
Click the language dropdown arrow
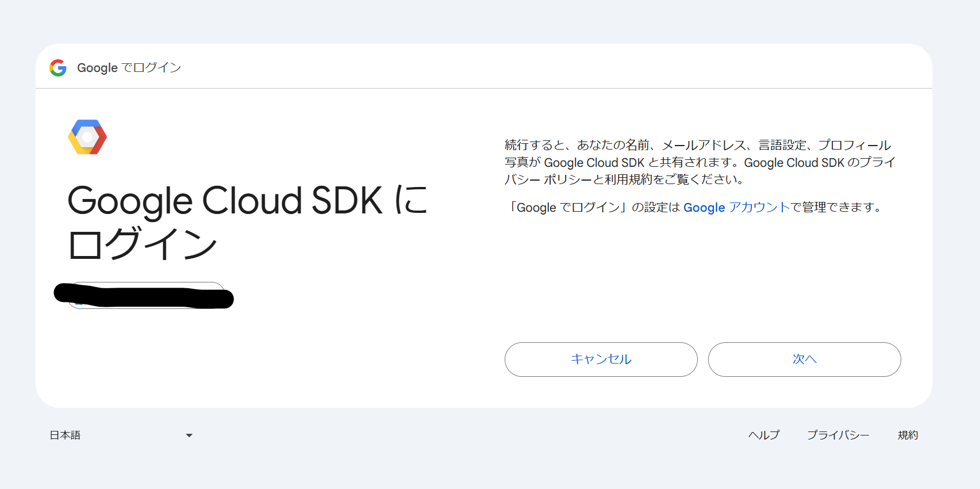[189, 435]
